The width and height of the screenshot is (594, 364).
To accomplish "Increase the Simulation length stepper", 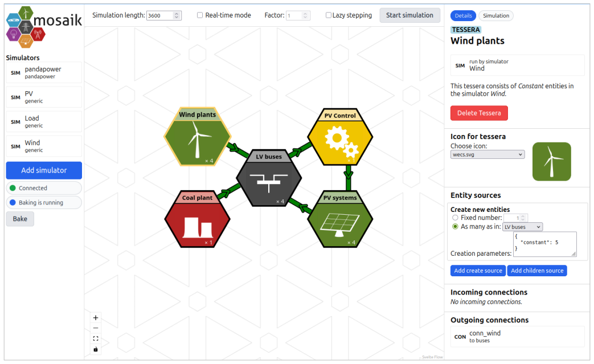I will click(176, 13).
